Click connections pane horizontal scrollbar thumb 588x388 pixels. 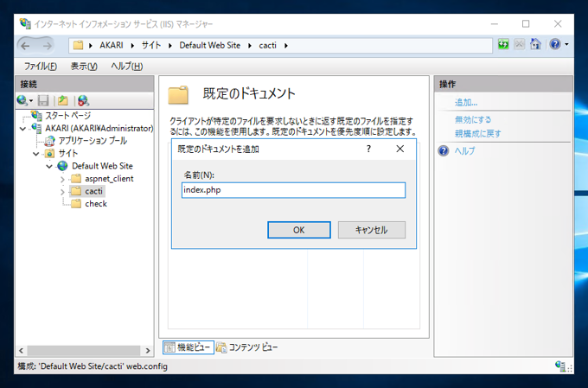pos(84,351)
